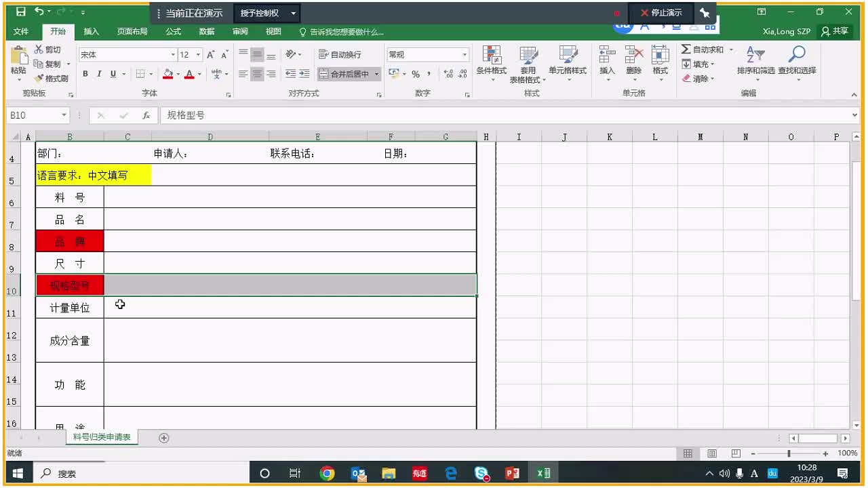Click the Format Painter (格式刷) brush
The image size is (868, 488).
pos(39,78)
